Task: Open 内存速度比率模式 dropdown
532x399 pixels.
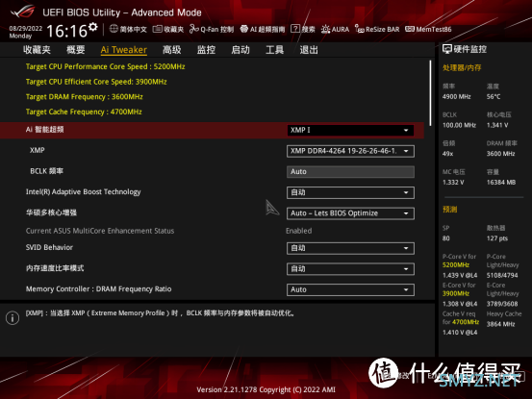Action: [350, 269]
